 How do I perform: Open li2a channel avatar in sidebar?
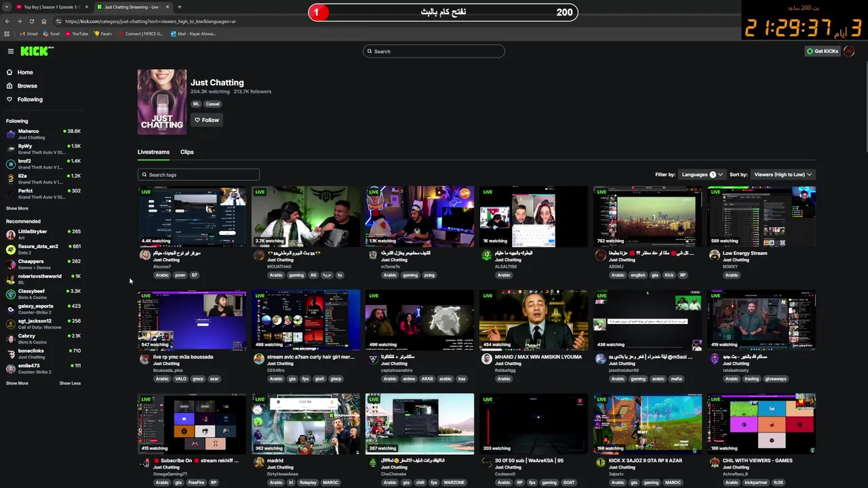[x=10, y=179]
